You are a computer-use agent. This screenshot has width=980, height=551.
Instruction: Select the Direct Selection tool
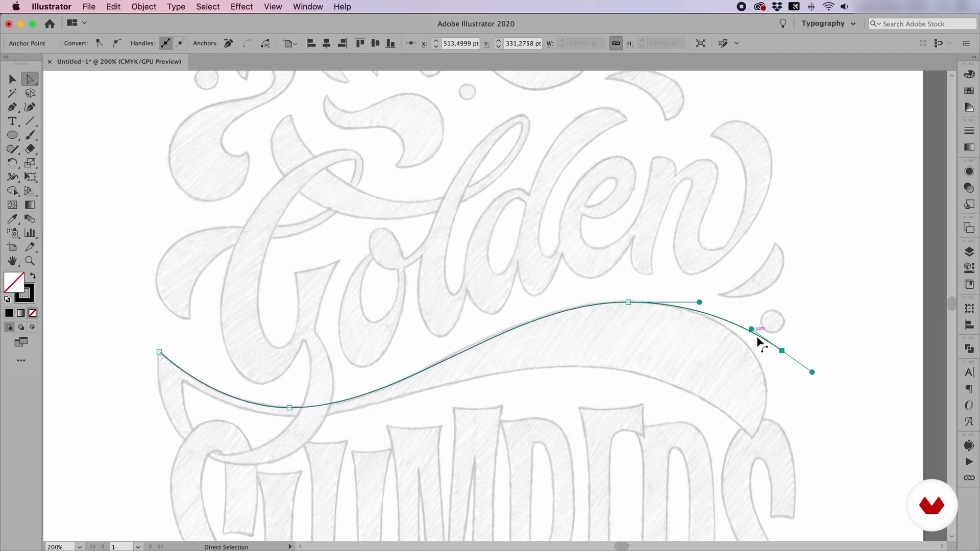30,79
